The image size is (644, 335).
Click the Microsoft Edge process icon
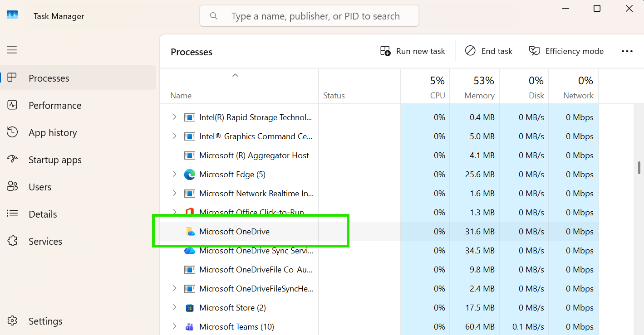pyautogui.click(x=190, y=175)
